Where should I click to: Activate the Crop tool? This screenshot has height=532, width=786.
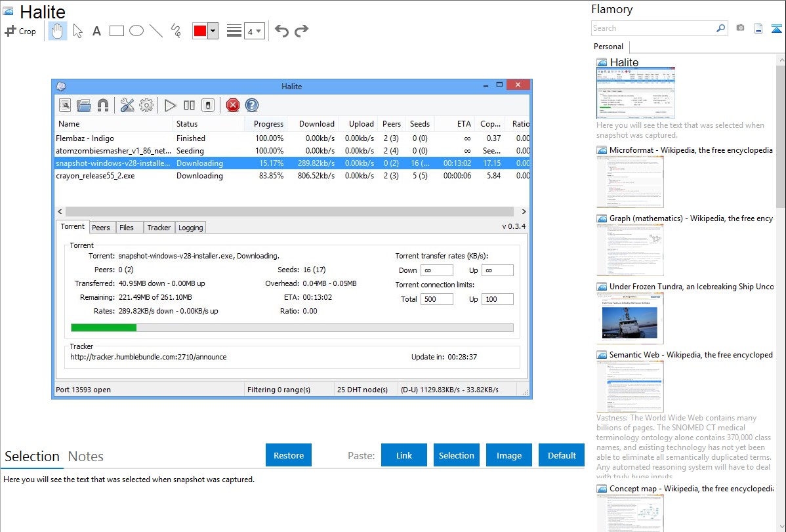pos(20,31)
